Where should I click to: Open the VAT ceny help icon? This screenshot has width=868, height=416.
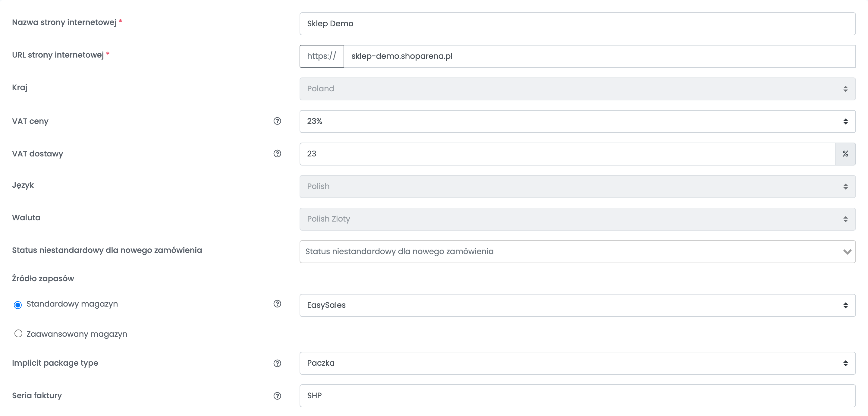click(277, 121)
